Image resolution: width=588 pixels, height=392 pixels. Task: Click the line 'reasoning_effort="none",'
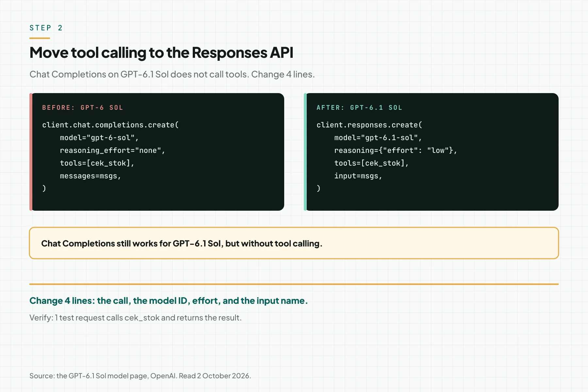pos(113,150)
